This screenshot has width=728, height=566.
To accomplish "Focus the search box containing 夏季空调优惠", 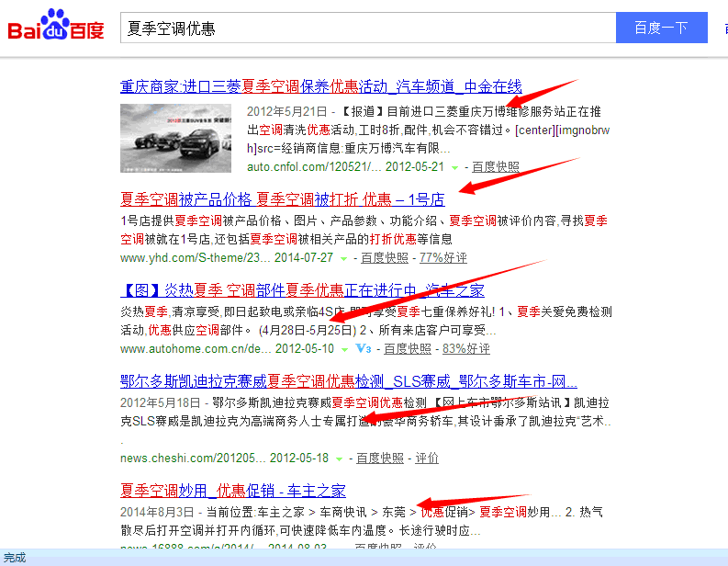I will click(x=368, y=28).
